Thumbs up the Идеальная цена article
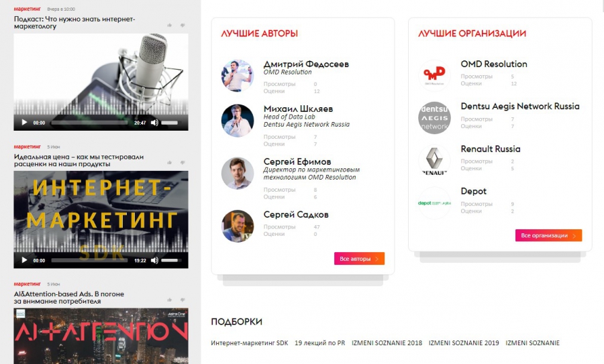This screenshot has height=364, width=604. (x=170, y=162)
